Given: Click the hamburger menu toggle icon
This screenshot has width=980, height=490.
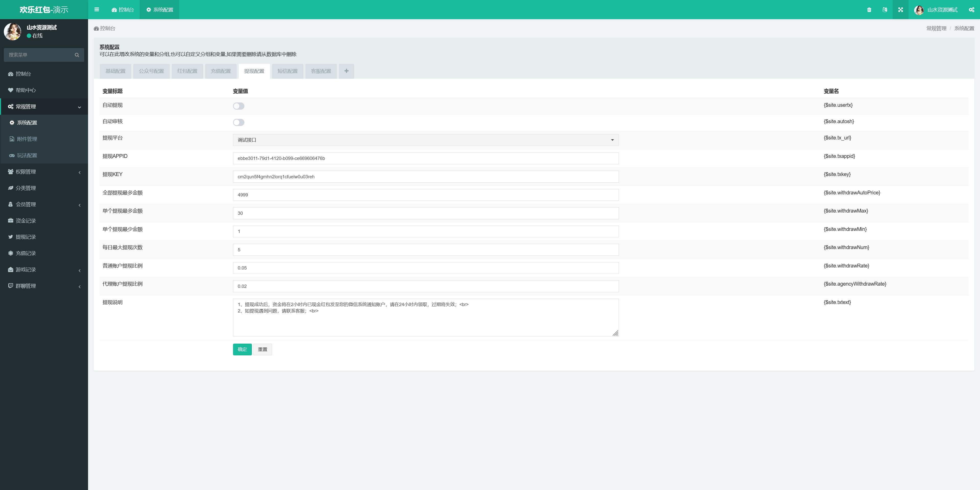Looking at the screenshot, I should pos(97,9).
